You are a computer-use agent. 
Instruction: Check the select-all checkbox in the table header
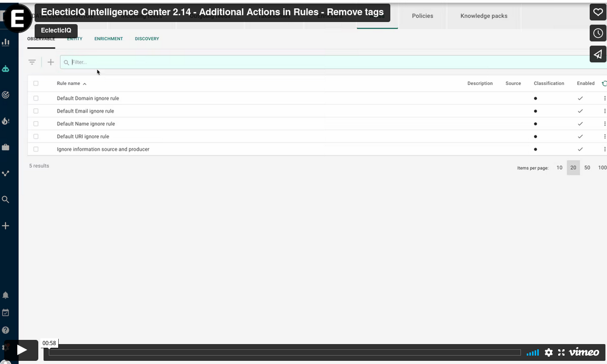point(36,83)
